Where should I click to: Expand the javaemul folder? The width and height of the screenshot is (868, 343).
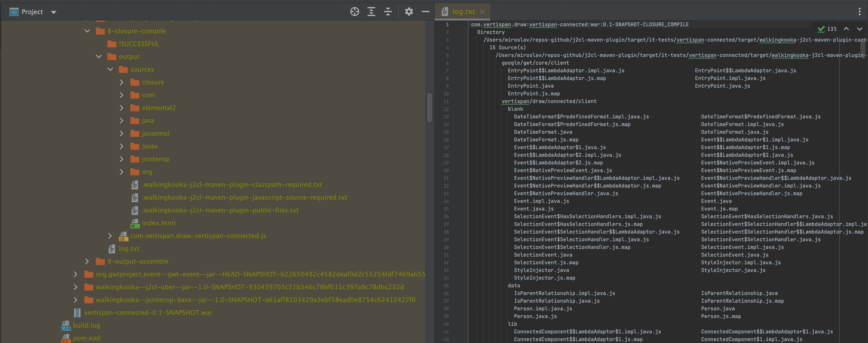[122, 133]
